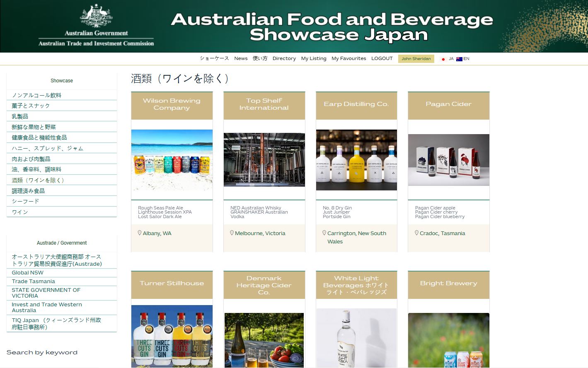
Task: Open the John Sheridan user button
Action: click(416, 59)
